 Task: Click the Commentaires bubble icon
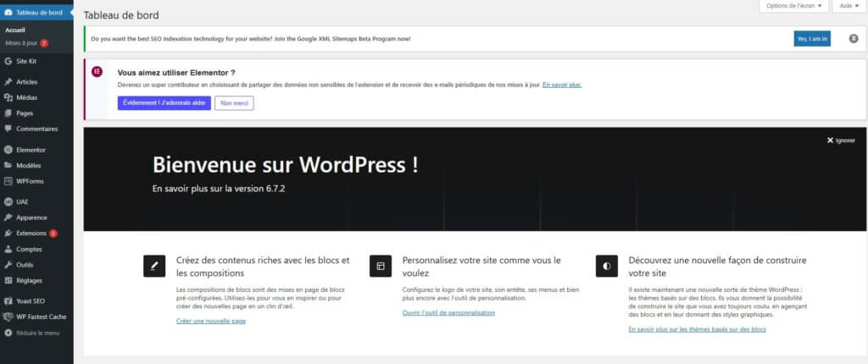point(8,129)
